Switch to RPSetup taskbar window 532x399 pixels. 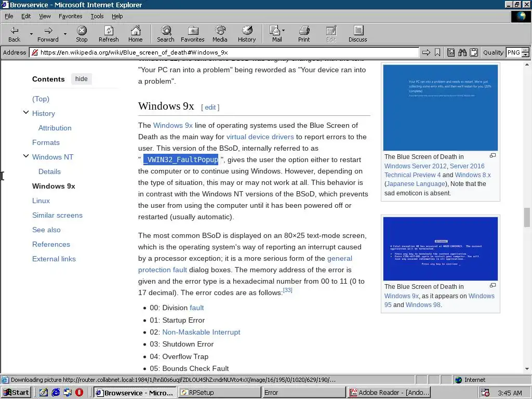click(x=219, y=393)
